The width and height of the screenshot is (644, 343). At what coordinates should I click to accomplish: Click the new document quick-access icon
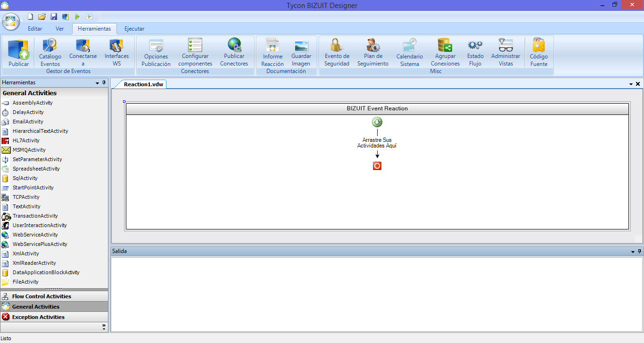[x=30, y=16]
